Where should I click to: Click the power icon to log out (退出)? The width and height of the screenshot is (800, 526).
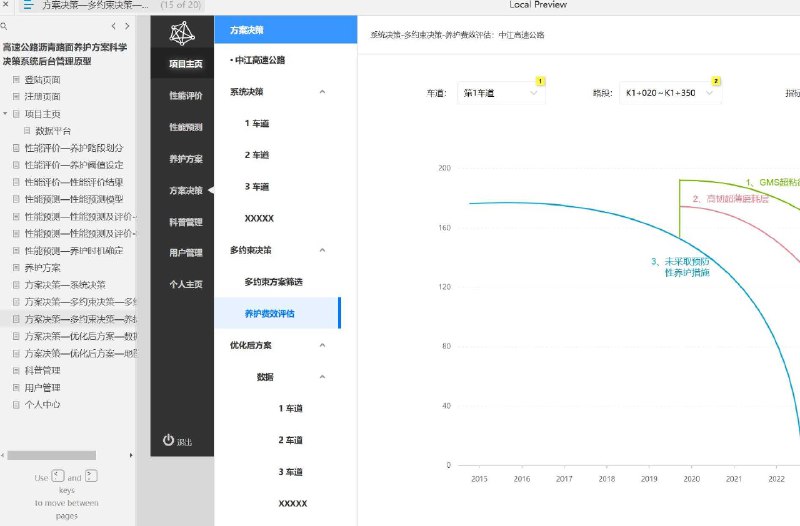coord(168,440)
